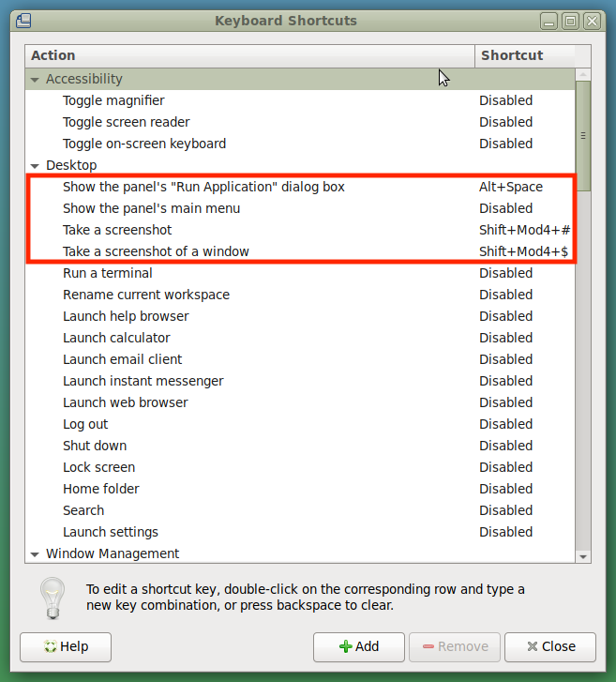616x682 pixels.
Task: Collapse the Accessibility section
Action: [x=35, y=80]
